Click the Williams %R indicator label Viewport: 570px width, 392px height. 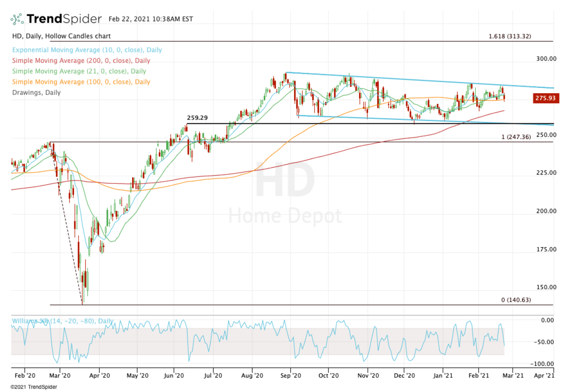63,321
